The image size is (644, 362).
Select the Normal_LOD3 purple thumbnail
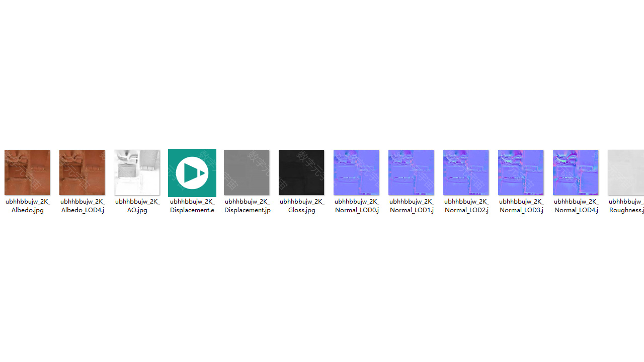(521, 172)
